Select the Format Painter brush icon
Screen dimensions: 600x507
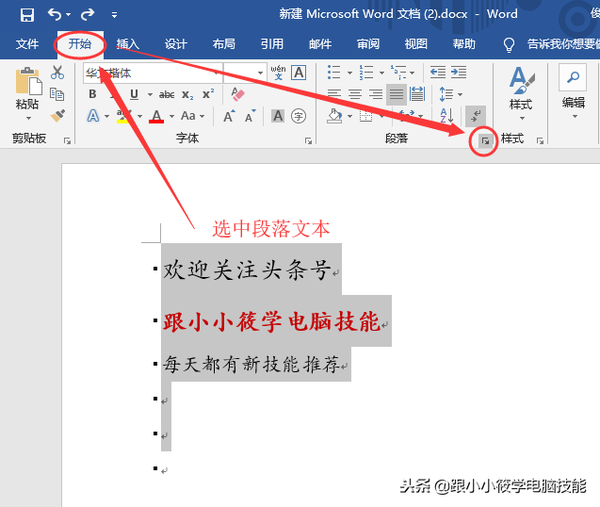click(x=57, y=116)
